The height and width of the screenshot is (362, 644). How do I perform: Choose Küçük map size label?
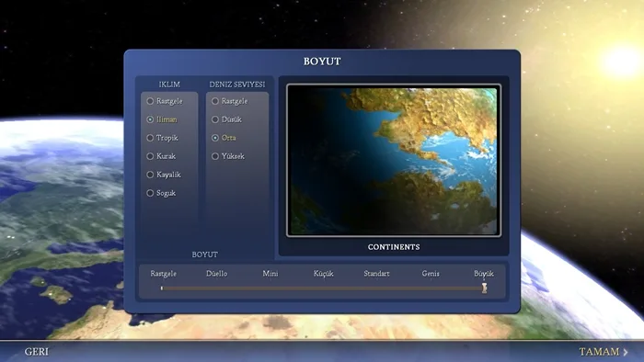tap(323, 274)
